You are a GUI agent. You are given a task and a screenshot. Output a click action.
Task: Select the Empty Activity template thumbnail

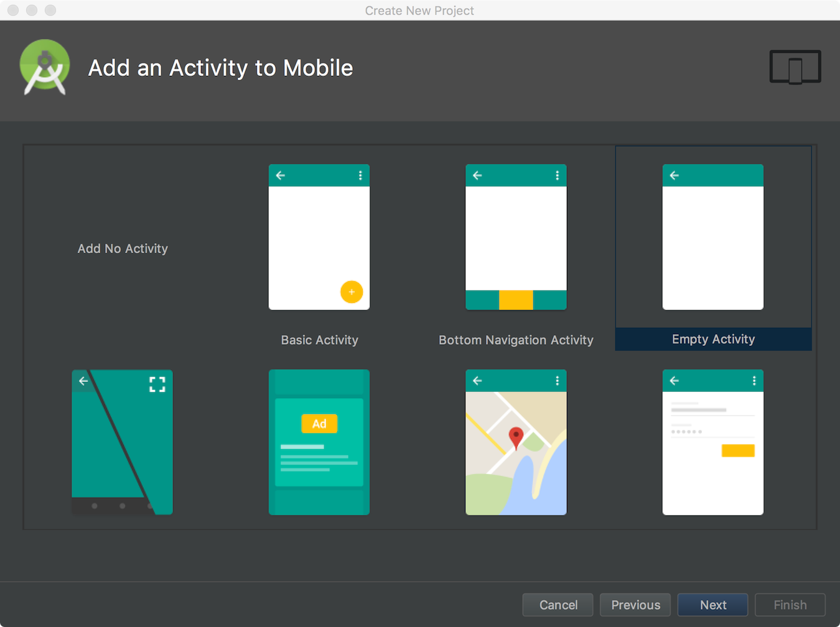click(713, 237)
